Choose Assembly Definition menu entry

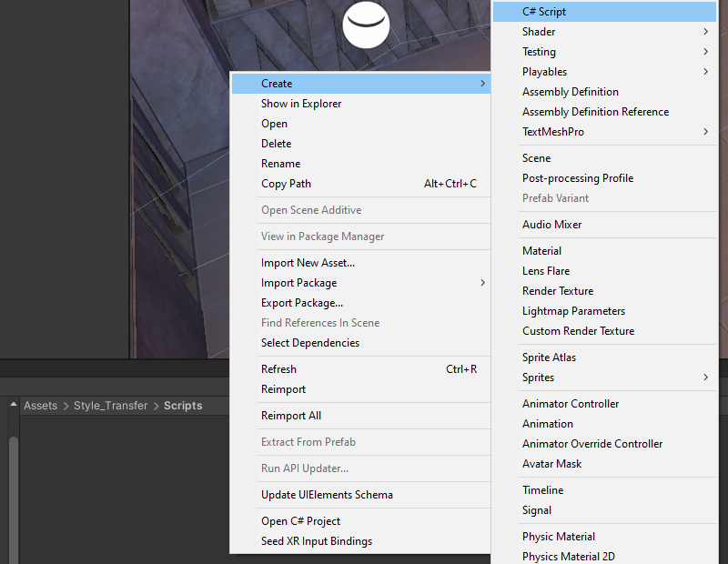click(x=570, y=92)
